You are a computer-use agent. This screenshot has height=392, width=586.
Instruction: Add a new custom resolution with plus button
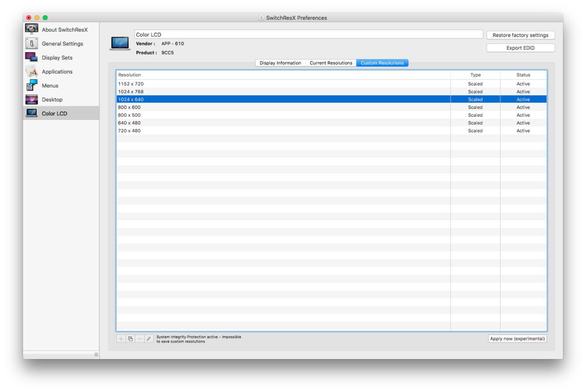click(x=120, y=338)
